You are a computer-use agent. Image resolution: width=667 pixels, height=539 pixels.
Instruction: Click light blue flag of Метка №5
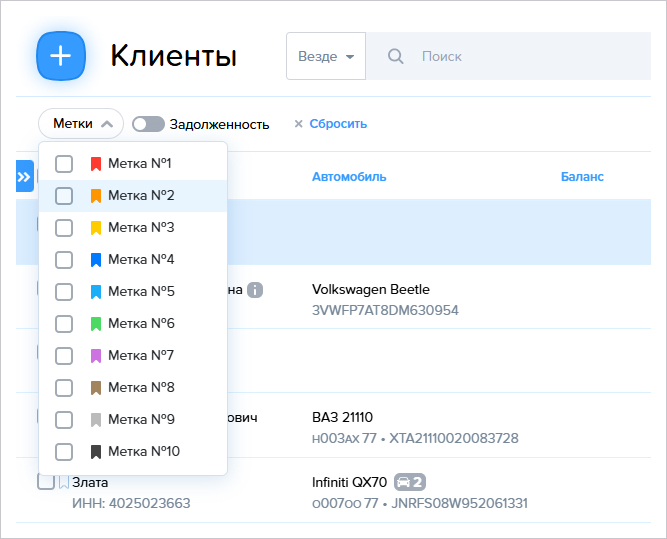point(96,292)
